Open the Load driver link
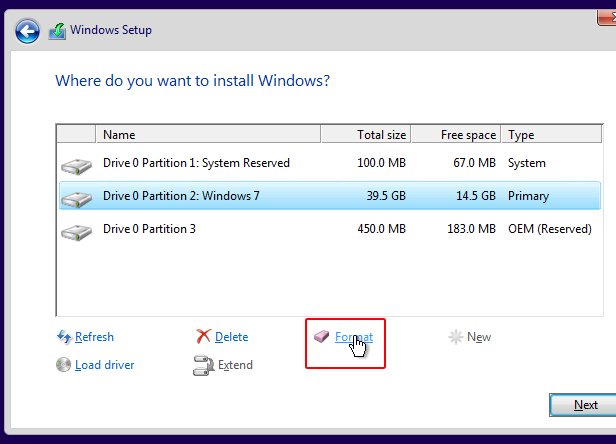616x444 pixels. [x=104, y=365]
